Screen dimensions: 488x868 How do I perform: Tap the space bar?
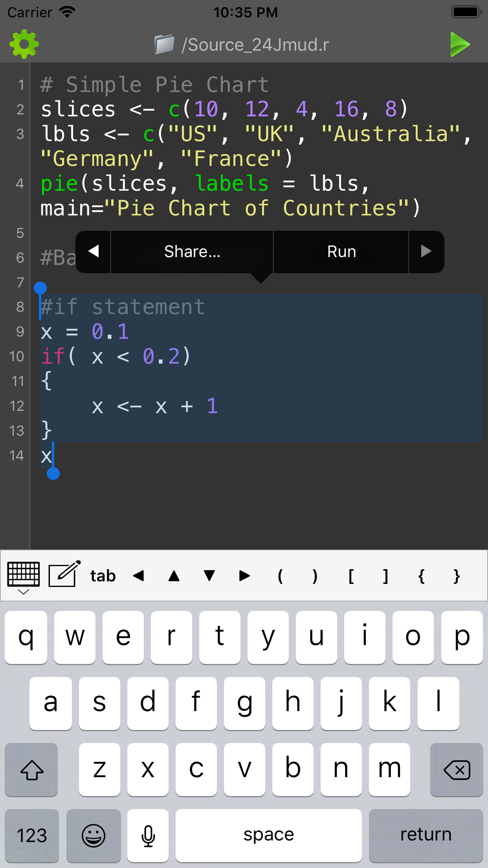269,835
